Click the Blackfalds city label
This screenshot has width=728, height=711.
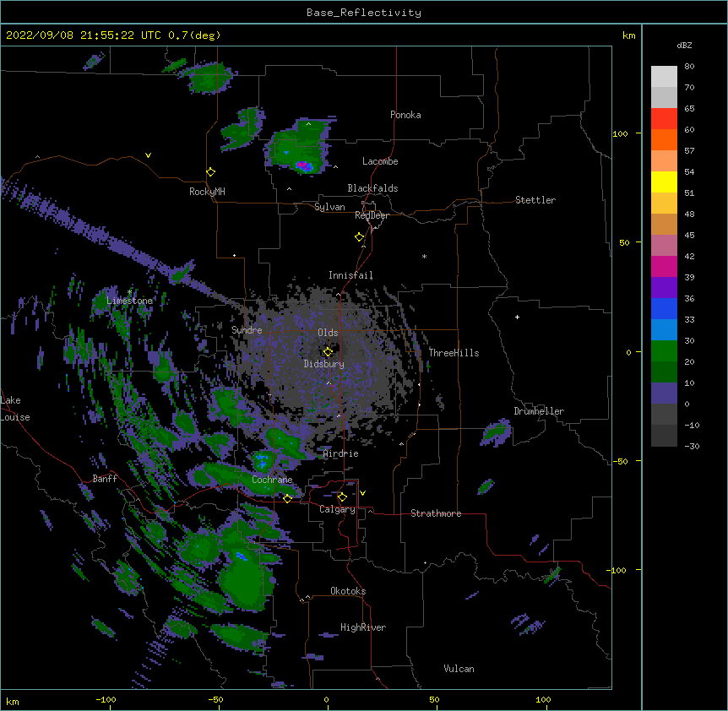pyautogui.click(x=372, y=188)
